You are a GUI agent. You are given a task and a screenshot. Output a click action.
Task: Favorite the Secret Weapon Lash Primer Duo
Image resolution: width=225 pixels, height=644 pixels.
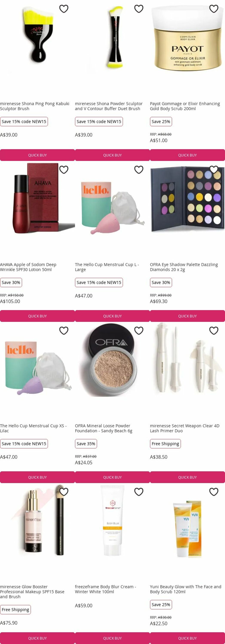click(214, 331)
